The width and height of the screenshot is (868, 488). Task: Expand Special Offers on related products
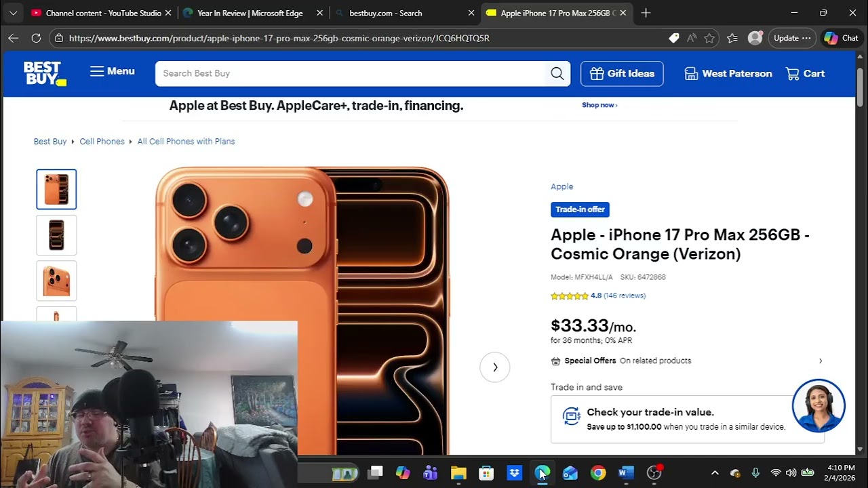coord(687,361)
